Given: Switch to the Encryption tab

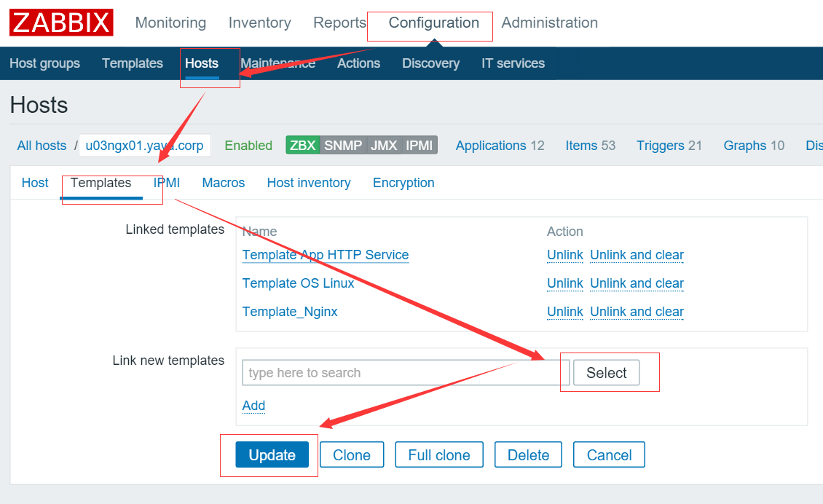Looking at the screenshot, I should [x=403, y=183].
